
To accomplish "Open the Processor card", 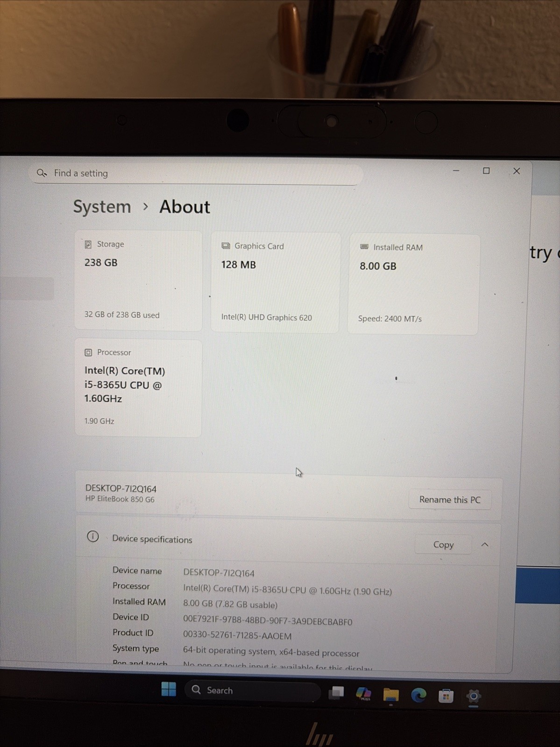I will click(138, 388).
